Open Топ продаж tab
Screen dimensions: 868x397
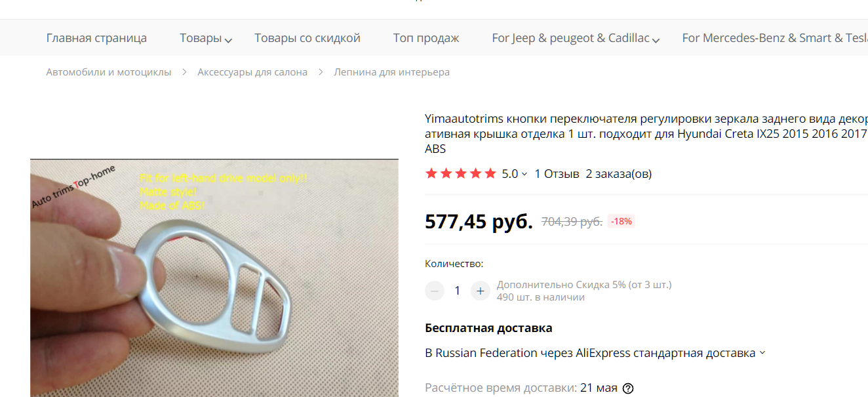coord(426,38)
